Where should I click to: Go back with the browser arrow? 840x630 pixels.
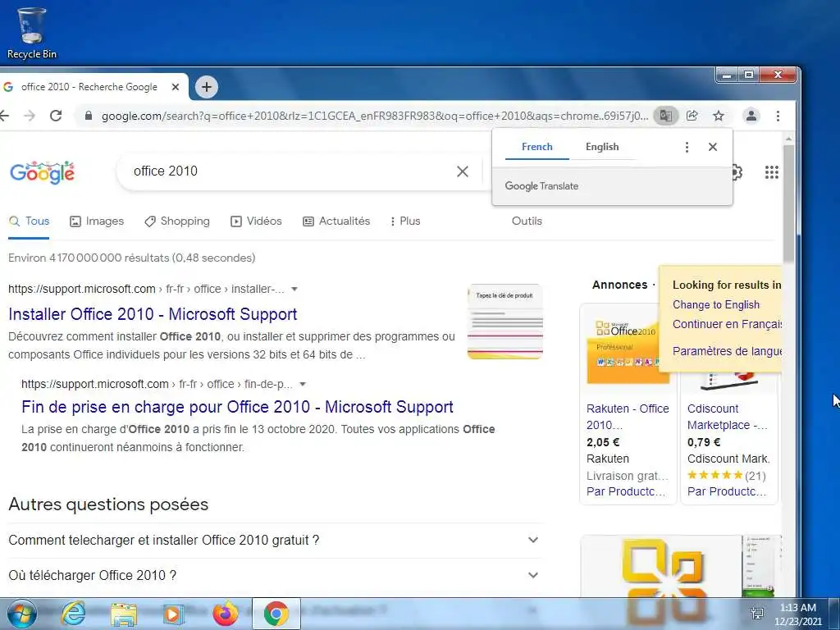pyautogui.click(x=4, y=116)
